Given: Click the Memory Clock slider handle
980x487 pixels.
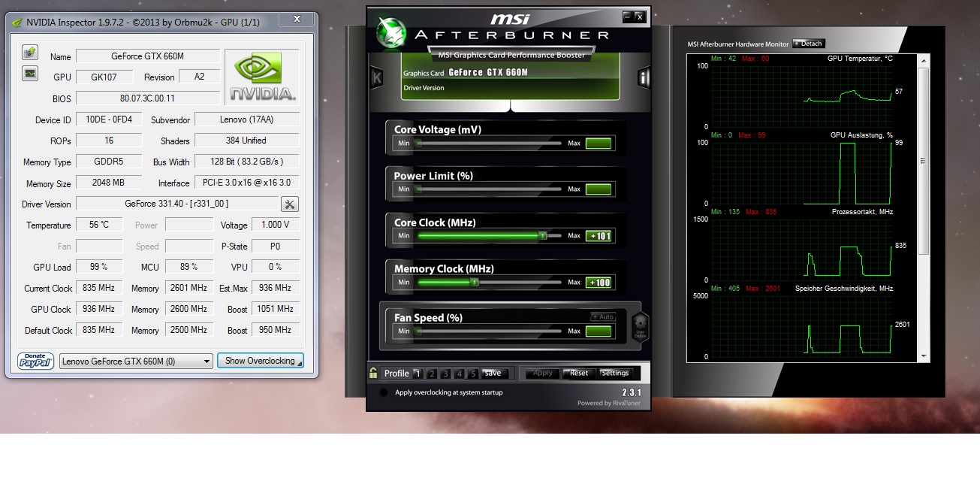Looking at the screenshot, I should 474,283.
